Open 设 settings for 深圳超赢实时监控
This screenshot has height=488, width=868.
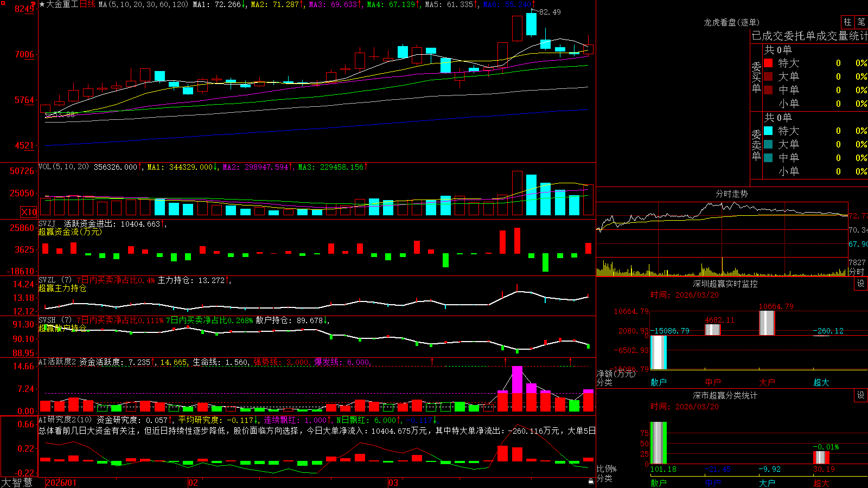(861, 284)
